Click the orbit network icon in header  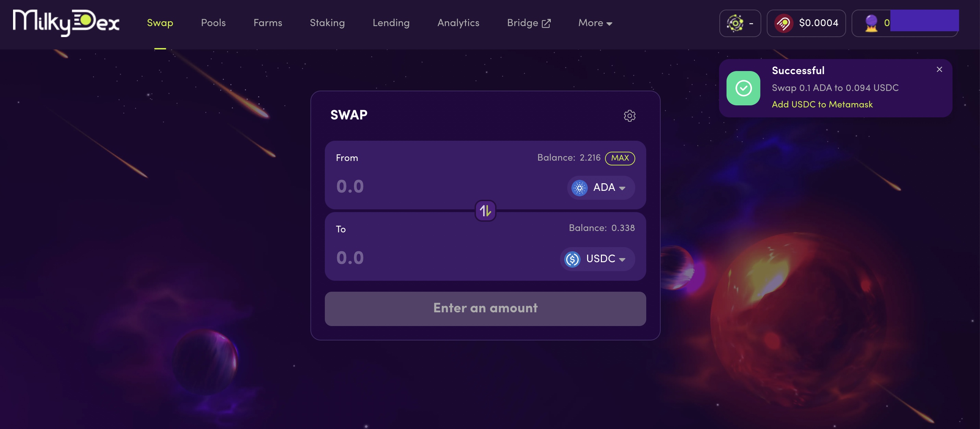735,23
